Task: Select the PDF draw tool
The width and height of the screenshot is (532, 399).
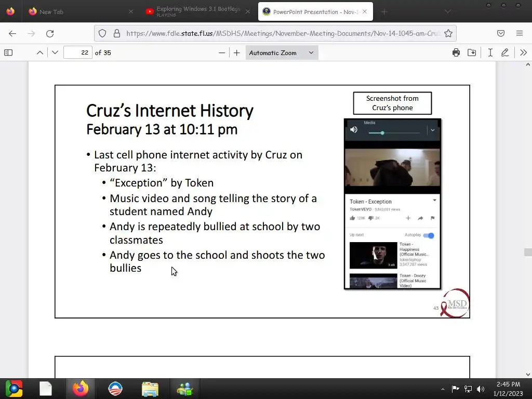Action: tap(505, 52)
